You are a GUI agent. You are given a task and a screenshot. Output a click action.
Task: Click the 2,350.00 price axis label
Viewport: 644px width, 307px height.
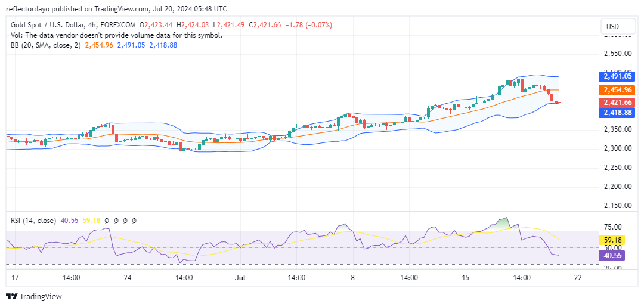(x=617, y=129)
